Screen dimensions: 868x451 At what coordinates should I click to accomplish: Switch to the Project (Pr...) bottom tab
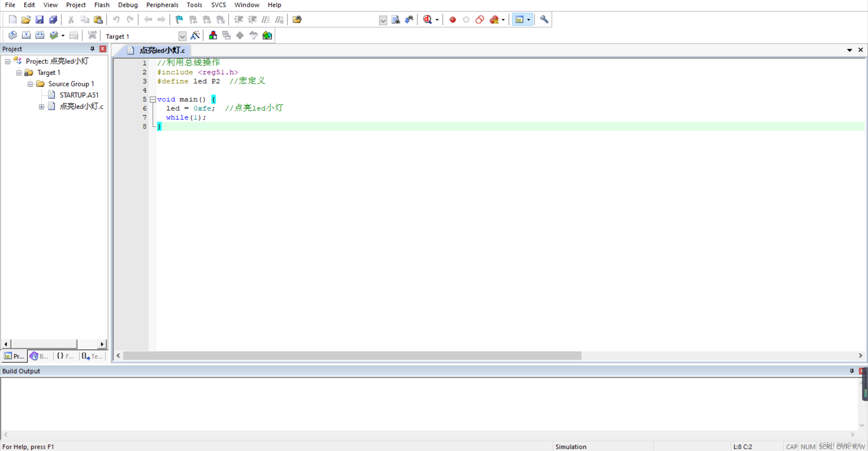[14, 356]
